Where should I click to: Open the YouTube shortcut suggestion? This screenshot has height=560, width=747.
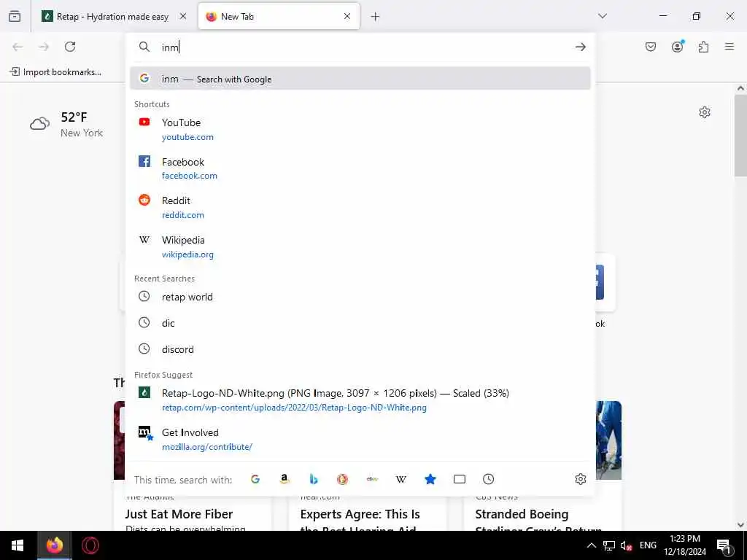coord(360,129)
